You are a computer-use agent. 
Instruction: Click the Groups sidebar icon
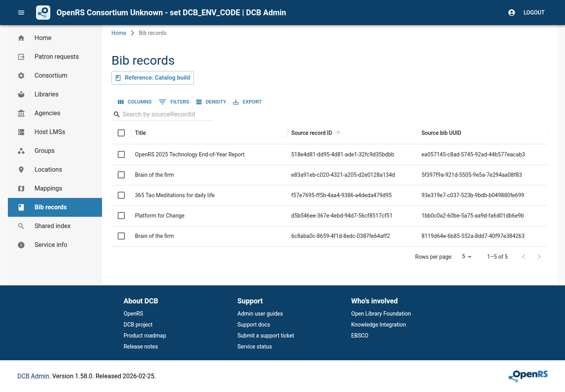point(21,151)
